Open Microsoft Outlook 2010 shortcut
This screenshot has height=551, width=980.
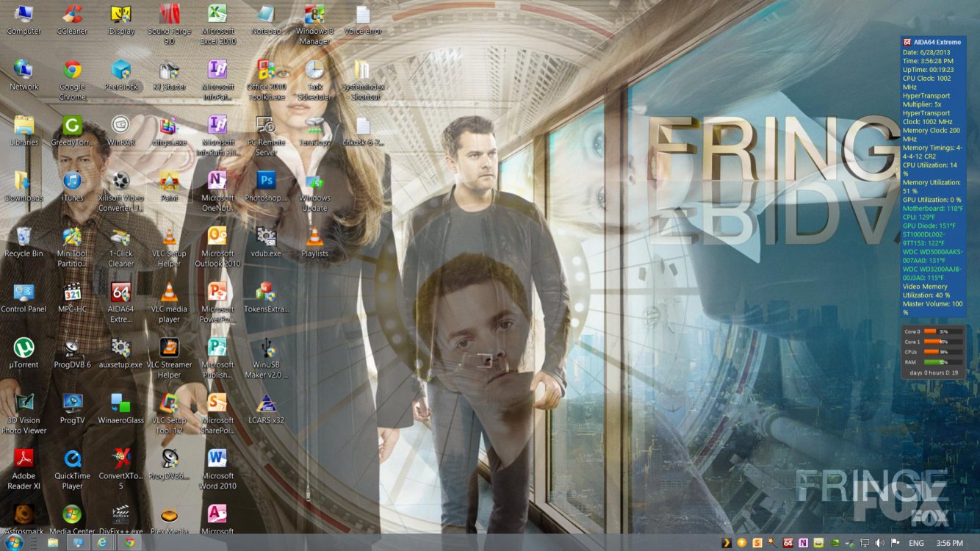217,248
